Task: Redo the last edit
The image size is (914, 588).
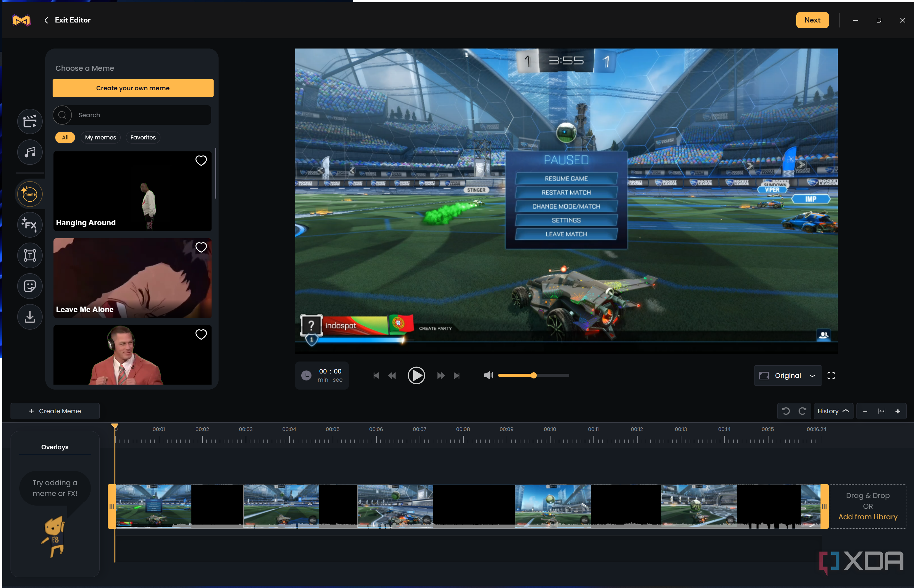Action: 802,411
